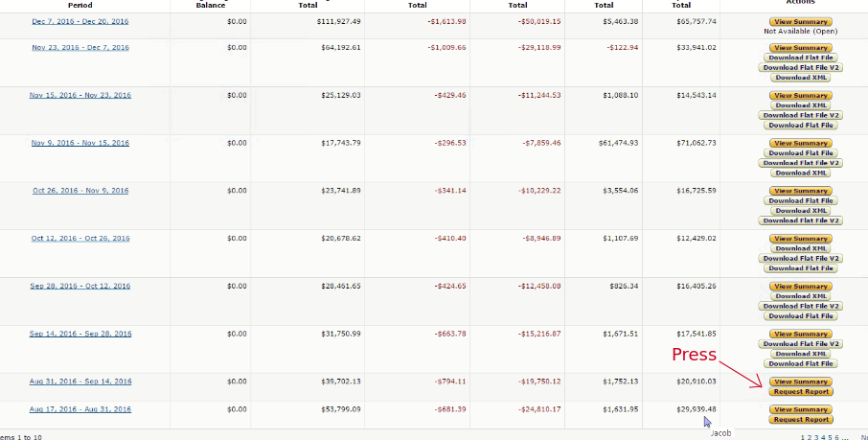Request Report for Aug 31 - Sep 14 period

[800, 391]
